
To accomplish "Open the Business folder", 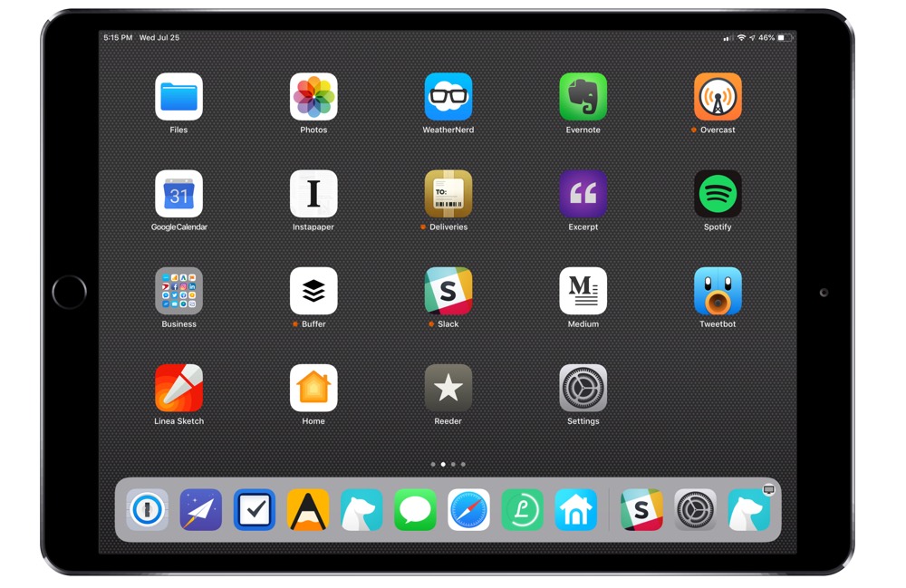I will pyautogui.click(x=178, y=291).
